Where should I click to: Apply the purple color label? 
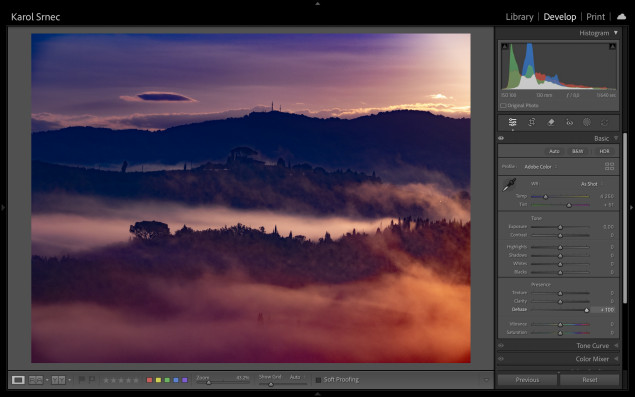(185, 380)
